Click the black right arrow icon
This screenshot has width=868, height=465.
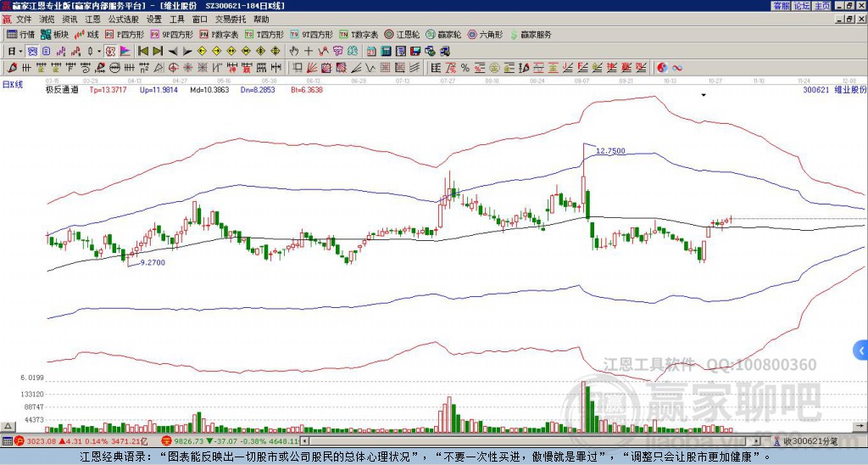(187, 51)
